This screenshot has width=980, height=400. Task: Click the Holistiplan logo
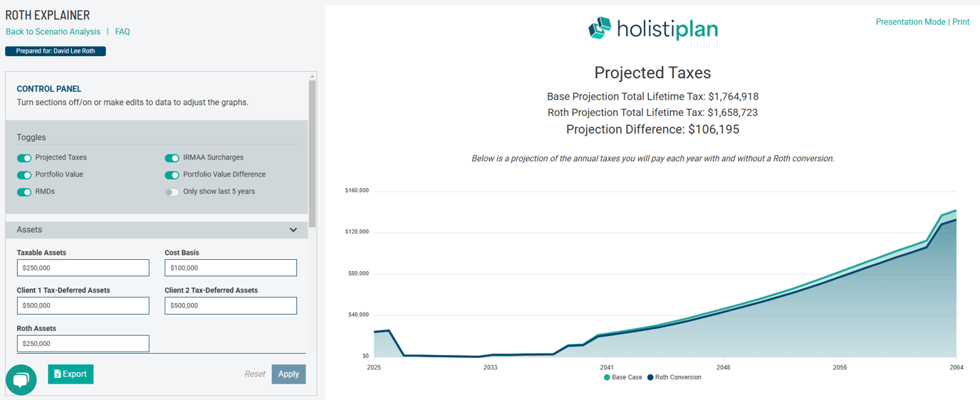(652, 28)
